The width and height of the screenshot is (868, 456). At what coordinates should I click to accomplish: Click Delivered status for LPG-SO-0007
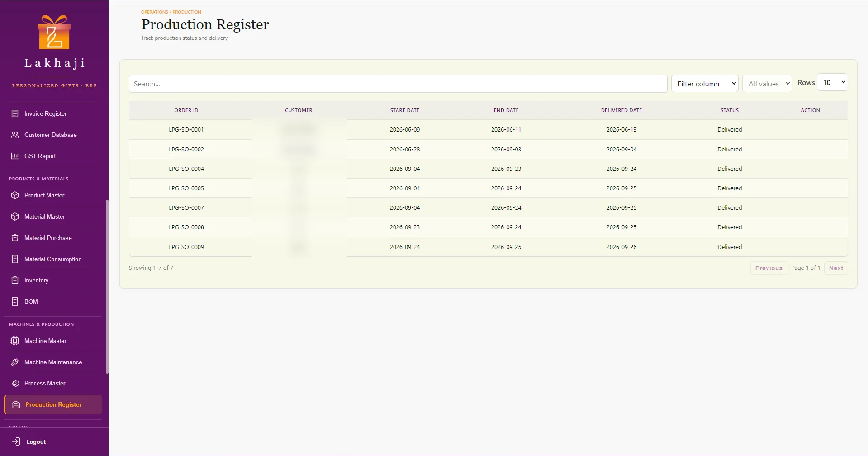[x=730, y=207]
